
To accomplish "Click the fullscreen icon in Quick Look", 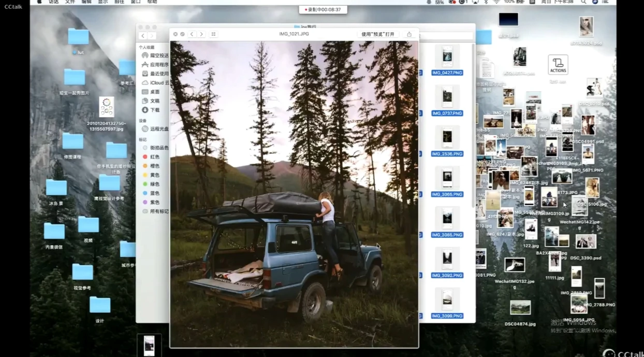I will pos(182,34).
